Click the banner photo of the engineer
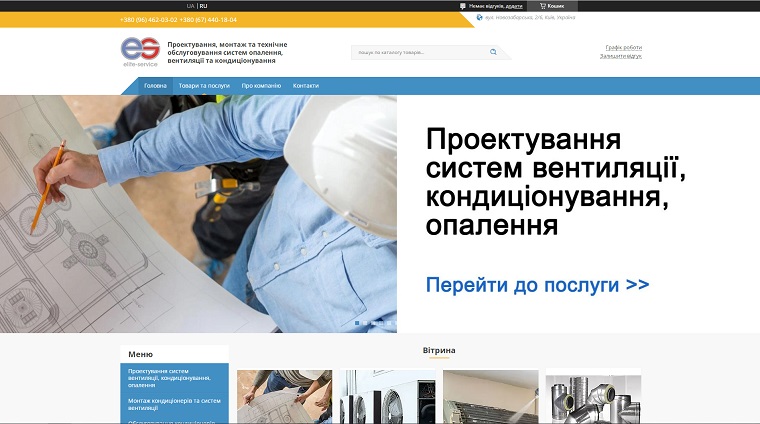760x424 pixels. (198, 214)
